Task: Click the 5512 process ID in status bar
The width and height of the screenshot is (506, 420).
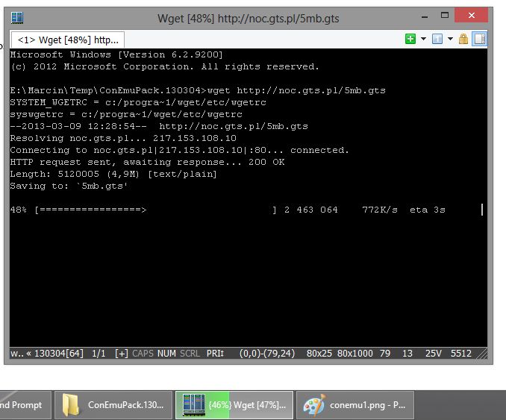Action: tap(460, 354)
